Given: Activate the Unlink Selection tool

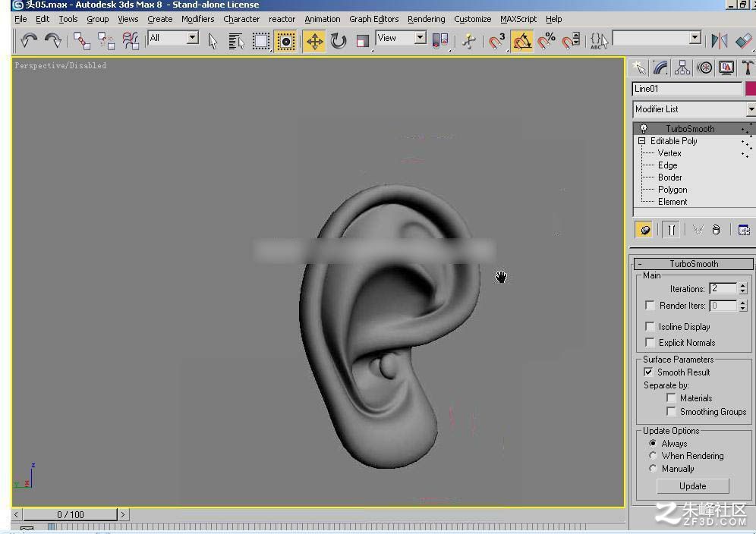Looking at the screenshot, I should (x=106, y=40).
